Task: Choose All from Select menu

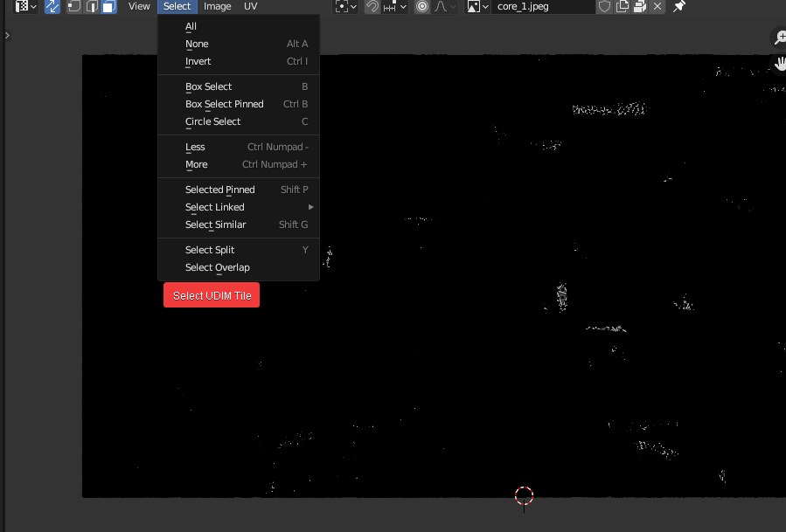Action: pos(239,26)
